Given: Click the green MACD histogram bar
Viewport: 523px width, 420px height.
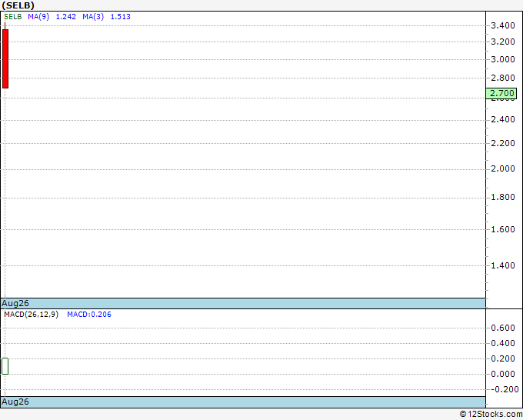Looking at the screenshot, I should pyautogui.click(x=5, y=366).
